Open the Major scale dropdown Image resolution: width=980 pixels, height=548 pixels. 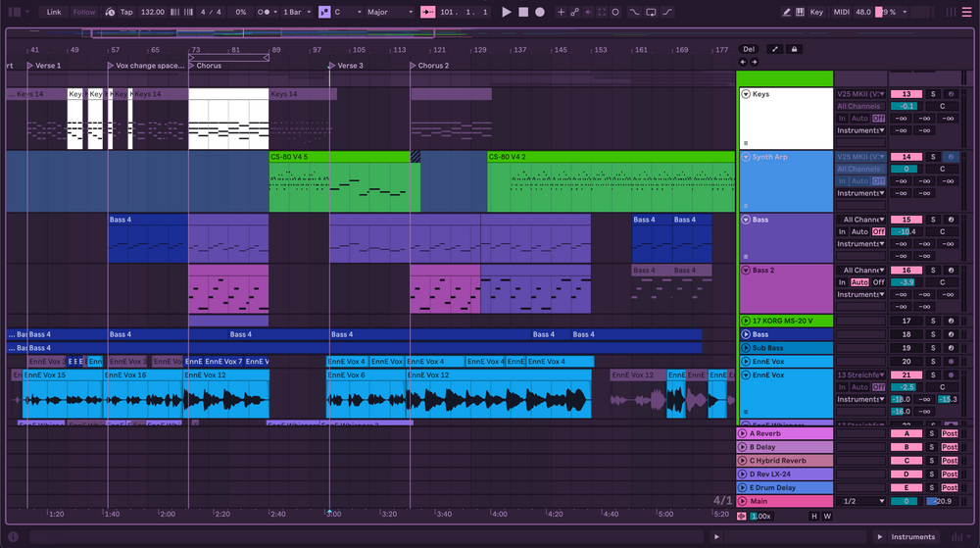[389, 12]
